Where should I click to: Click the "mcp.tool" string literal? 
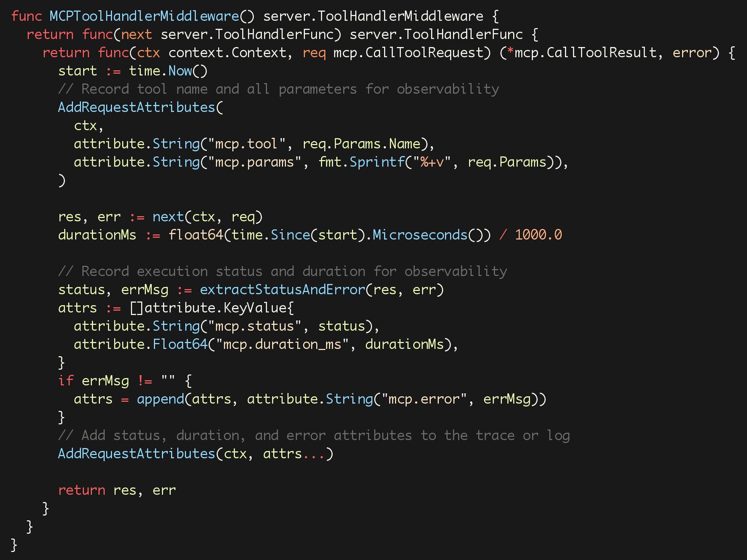[x=246, y=144]
